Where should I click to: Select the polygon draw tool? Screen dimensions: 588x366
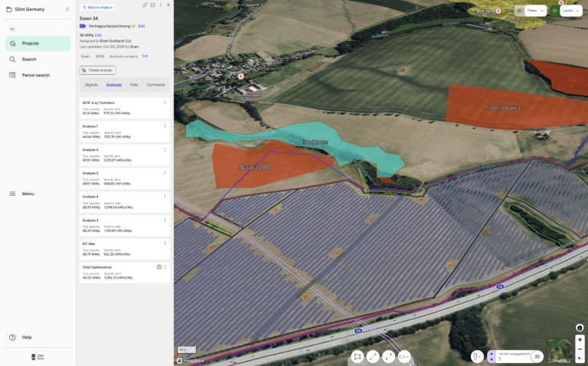point(357,357)
